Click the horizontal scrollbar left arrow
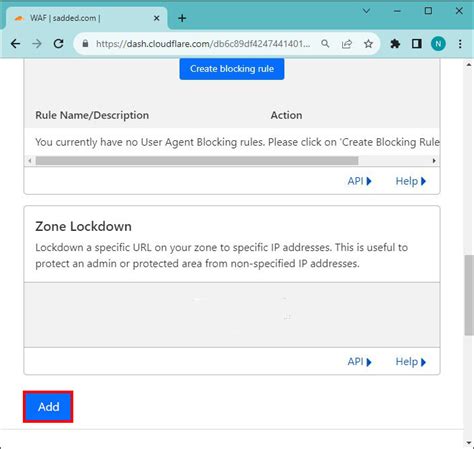474x449 pixels. click(x=30, y=161)
